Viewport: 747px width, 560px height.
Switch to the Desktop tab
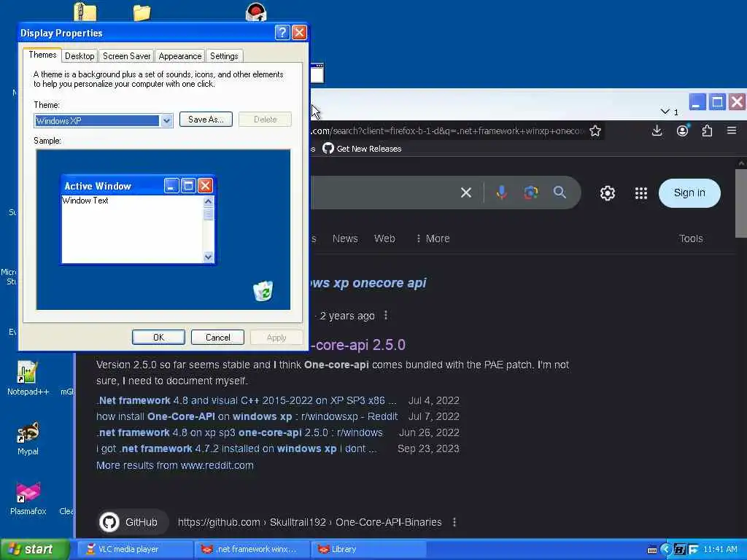[80, 55]
